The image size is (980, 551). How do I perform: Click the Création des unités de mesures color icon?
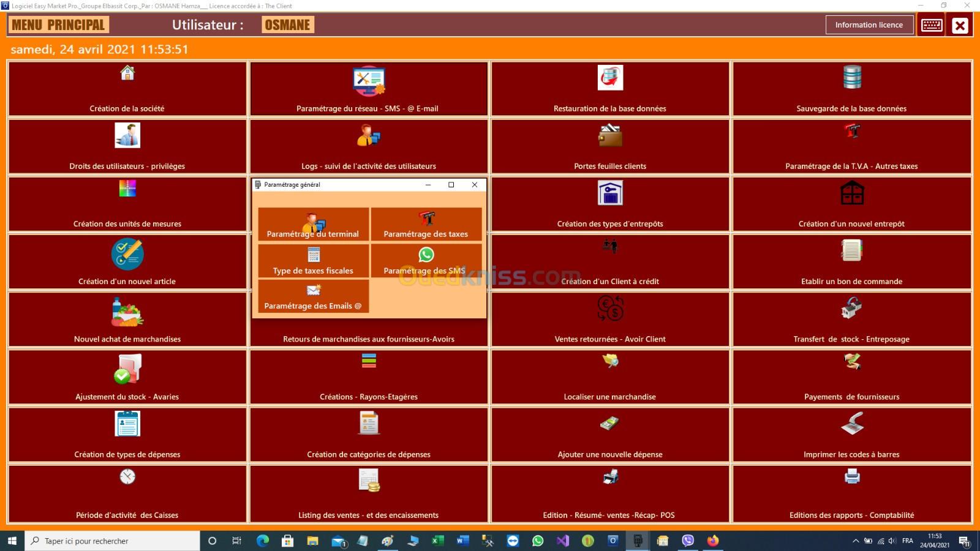tap(127, 189)
